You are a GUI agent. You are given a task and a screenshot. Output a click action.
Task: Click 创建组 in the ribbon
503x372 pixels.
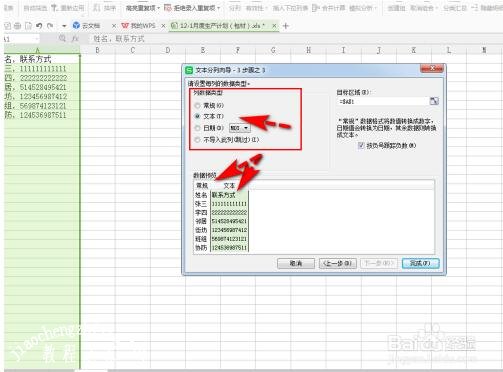pyautogui.click(x=396, y=8)
